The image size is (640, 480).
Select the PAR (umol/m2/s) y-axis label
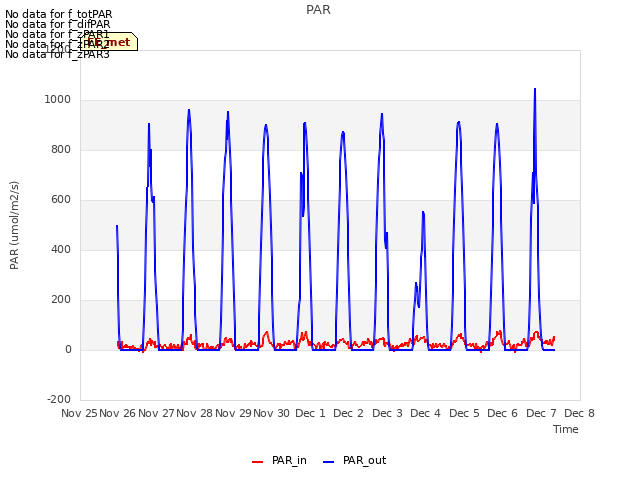point(14,225)
